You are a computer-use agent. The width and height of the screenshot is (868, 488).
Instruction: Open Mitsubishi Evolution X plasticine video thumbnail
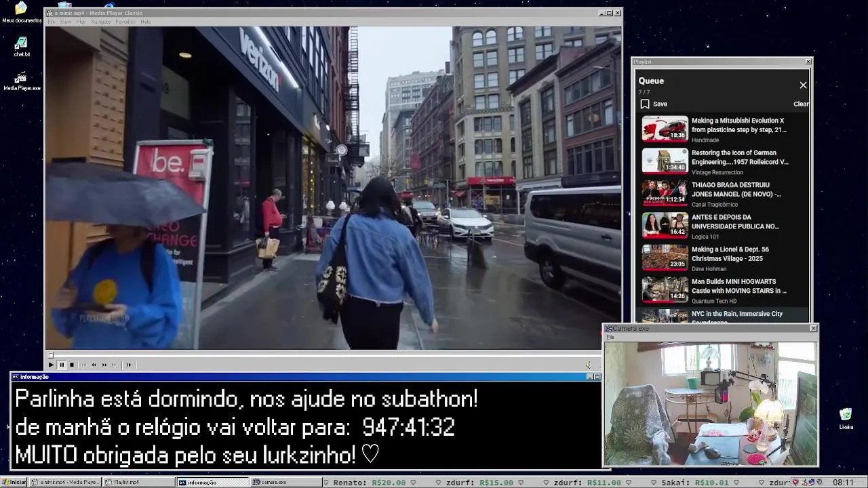coord(665,129)
